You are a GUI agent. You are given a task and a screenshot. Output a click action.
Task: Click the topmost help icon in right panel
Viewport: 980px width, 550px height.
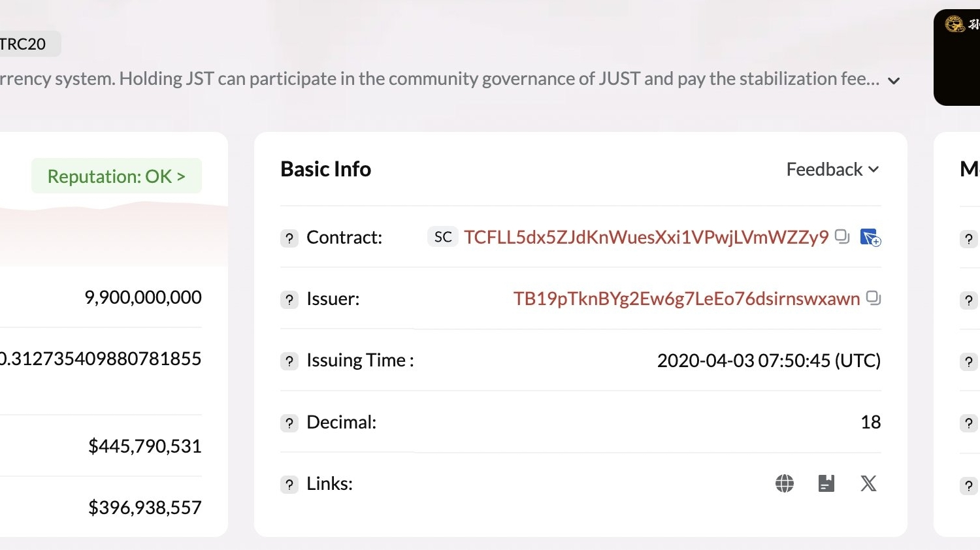969,238
